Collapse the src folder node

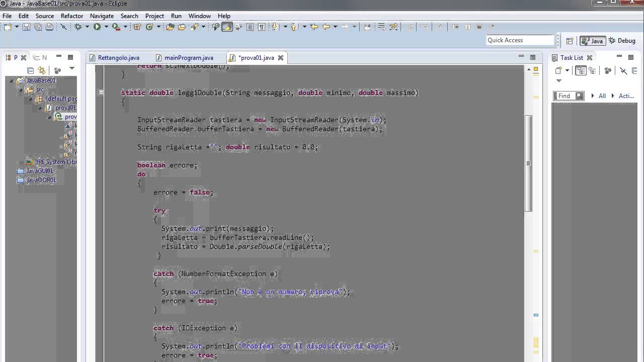pyautogui.click(x=21, y=89)
